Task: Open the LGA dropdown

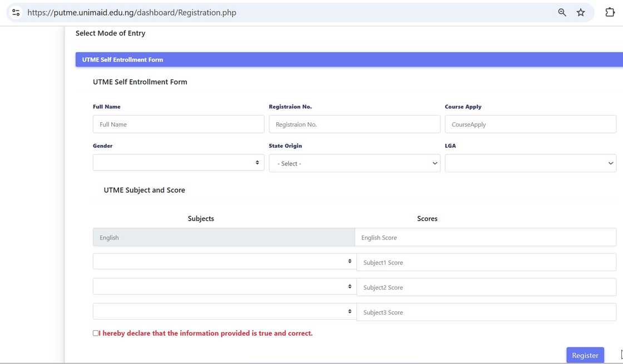Action: tap(530, 163)
